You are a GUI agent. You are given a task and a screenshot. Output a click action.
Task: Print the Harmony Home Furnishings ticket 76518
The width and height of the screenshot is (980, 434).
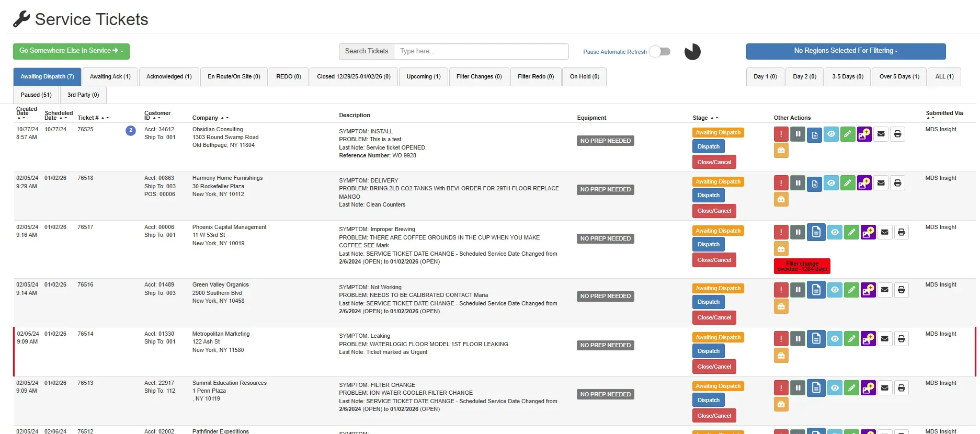coord(898,183)
